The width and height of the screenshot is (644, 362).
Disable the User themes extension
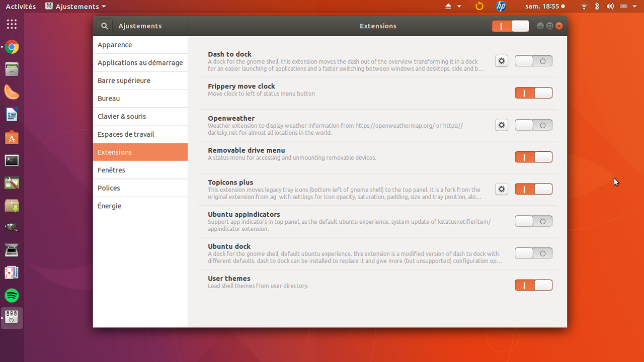point(533,285)
